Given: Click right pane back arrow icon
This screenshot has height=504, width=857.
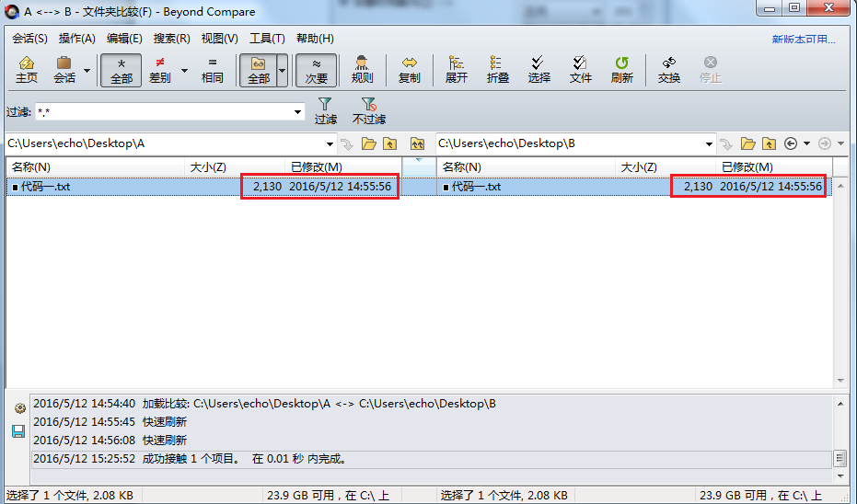Looking at the screenshot, I should click(791, 143).
